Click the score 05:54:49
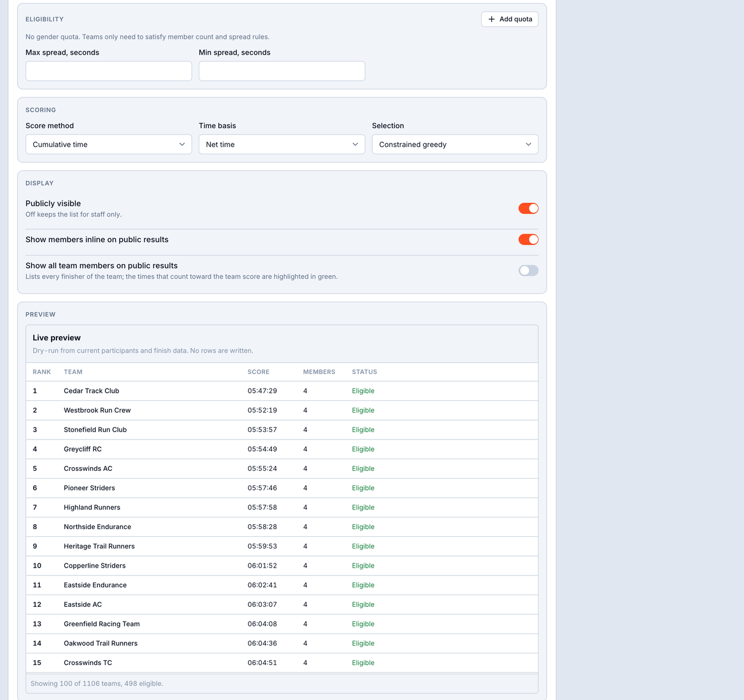The width and height of the screenshot is (744, 700). coord(263,449)
